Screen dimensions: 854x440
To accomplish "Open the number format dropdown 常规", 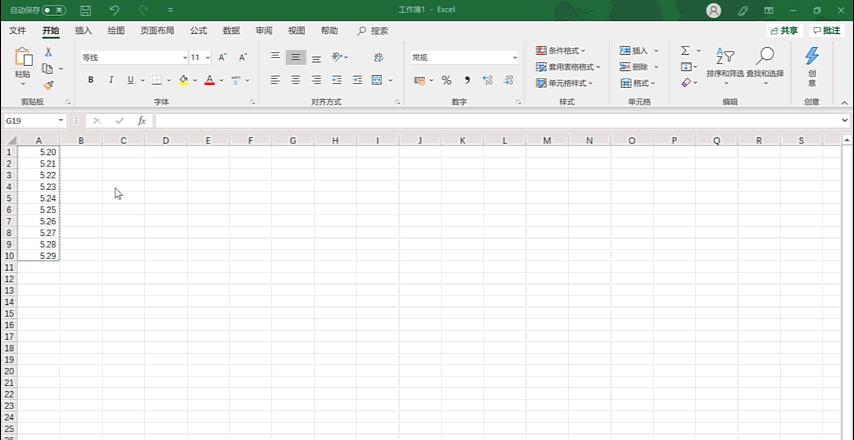I will pyautogui.click(x=465, y=57).
